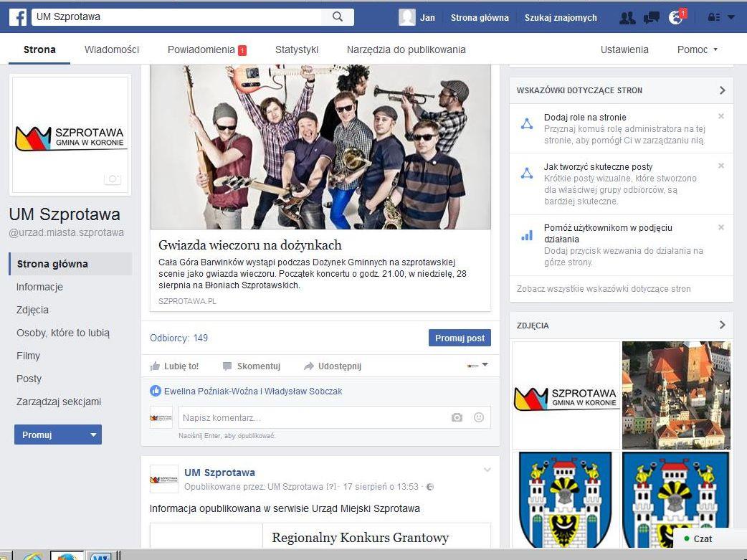Click the Facebook search input field
The image size is (747, 560).
click(177, 17)
